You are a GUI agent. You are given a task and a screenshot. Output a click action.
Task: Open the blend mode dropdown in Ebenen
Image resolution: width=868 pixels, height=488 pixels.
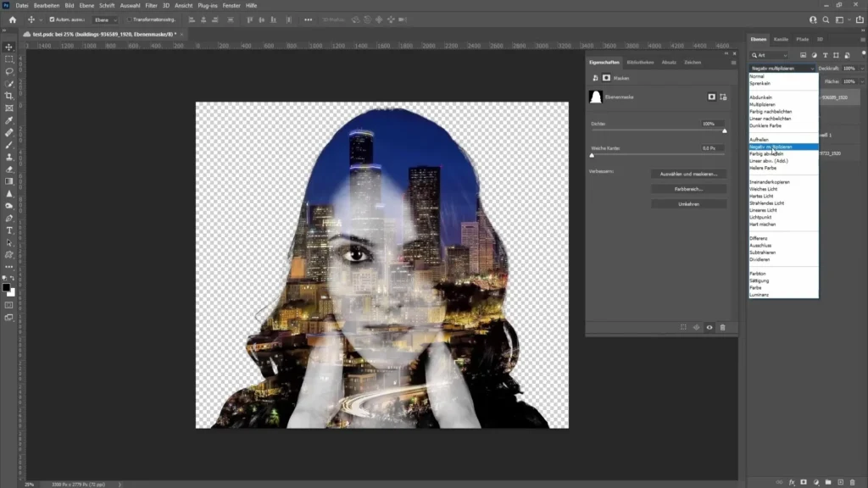(x=782, y=68)
